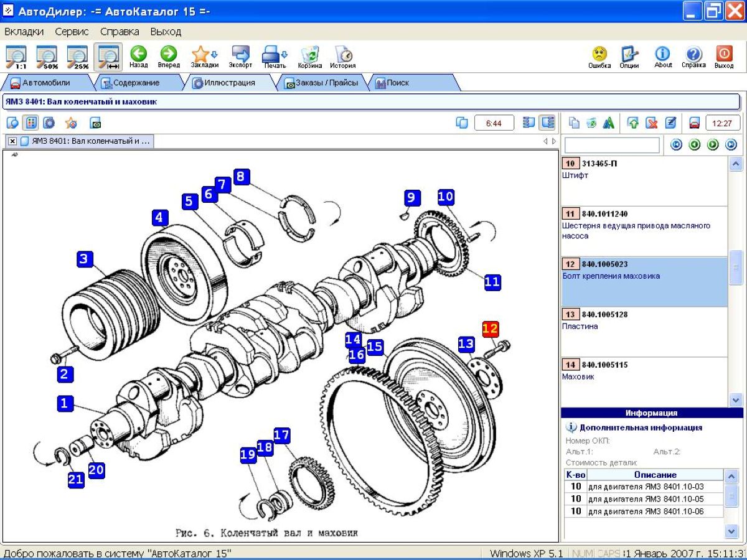Click the magnifier icon in illustration toolbar
Image resolution: width=747 pixels, height=560 pixels.
pyautogui.click(x=12, y=123)
